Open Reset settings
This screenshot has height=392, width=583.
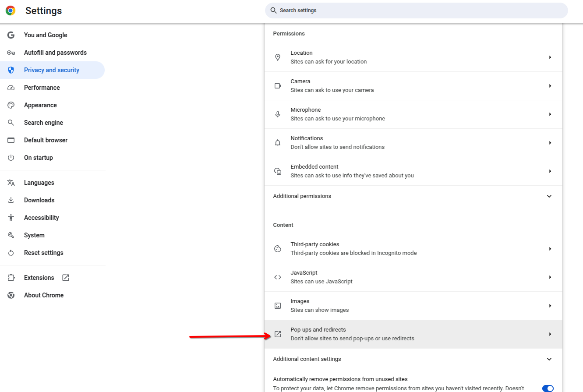pos(43,253)
